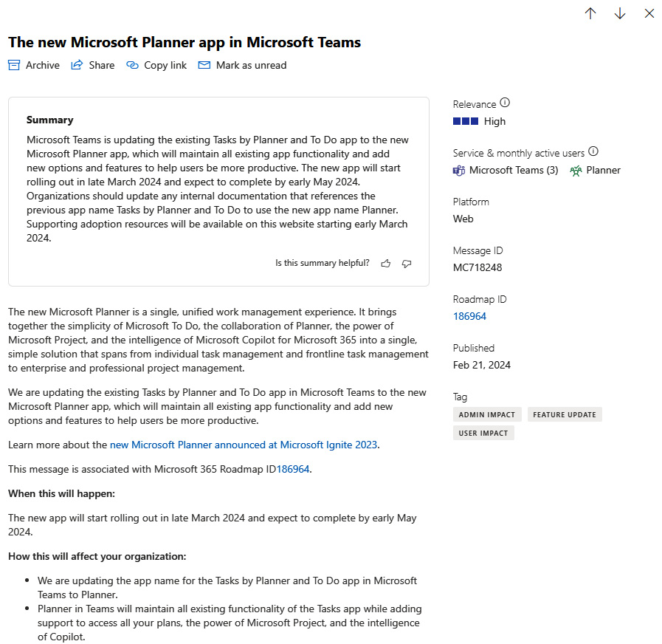This screenshot has height=644, width=662.
Task: Click the USER IMPACT tag
Action: click(483, 433)
